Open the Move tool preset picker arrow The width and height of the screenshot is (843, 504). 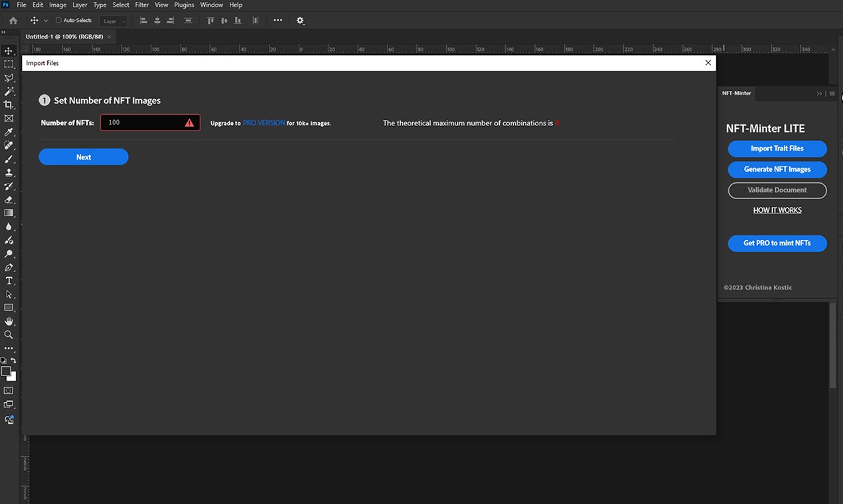click(x=46, y=21)
